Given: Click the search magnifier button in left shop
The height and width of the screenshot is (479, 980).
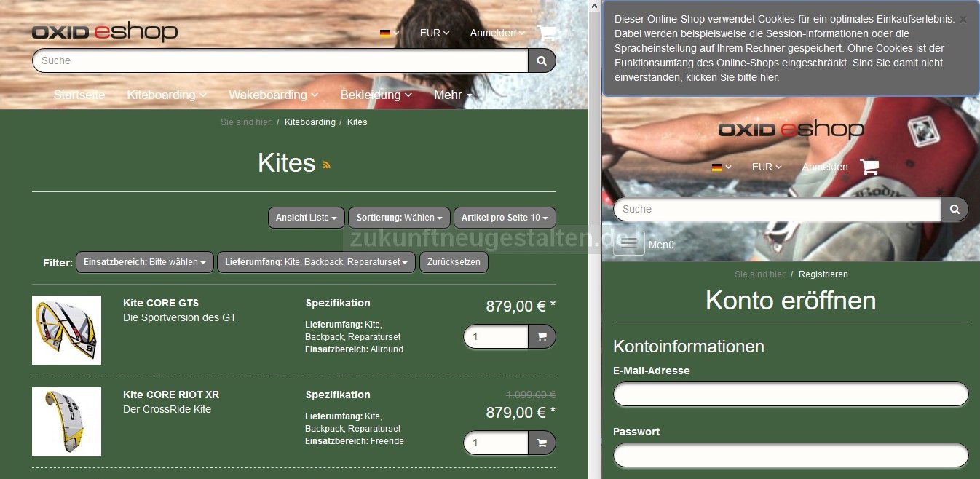Looking at the screenshot, I should click(x=542, y=61).
